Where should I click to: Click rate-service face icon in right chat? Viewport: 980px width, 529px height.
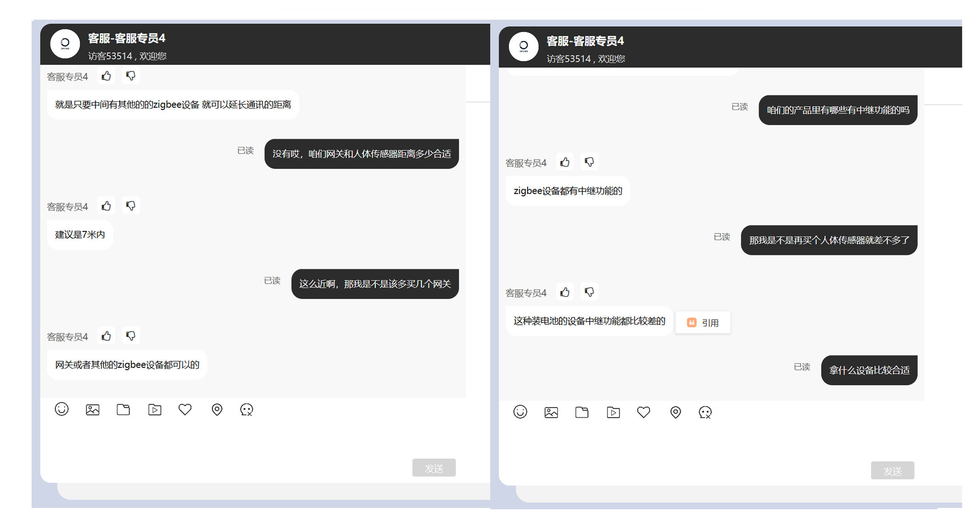tap(705, 412)
